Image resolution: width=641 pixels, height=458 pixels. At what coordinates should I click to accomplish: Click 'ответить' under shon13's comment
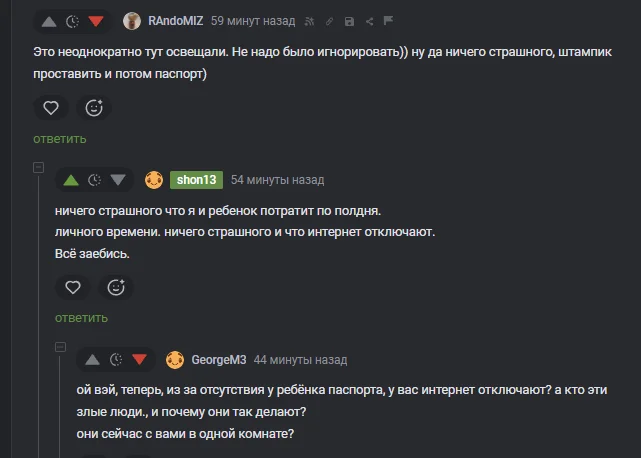[x=81, y=318]
